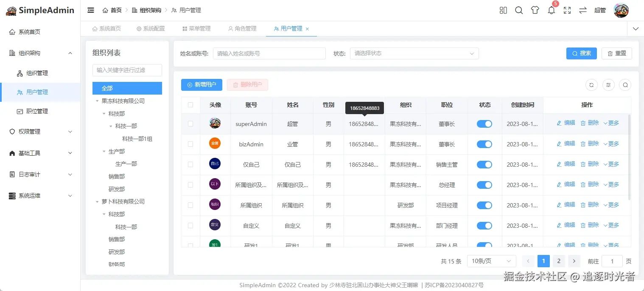Enter fullscreen using the expand icon
644x291 pixels.
(567, 10)
